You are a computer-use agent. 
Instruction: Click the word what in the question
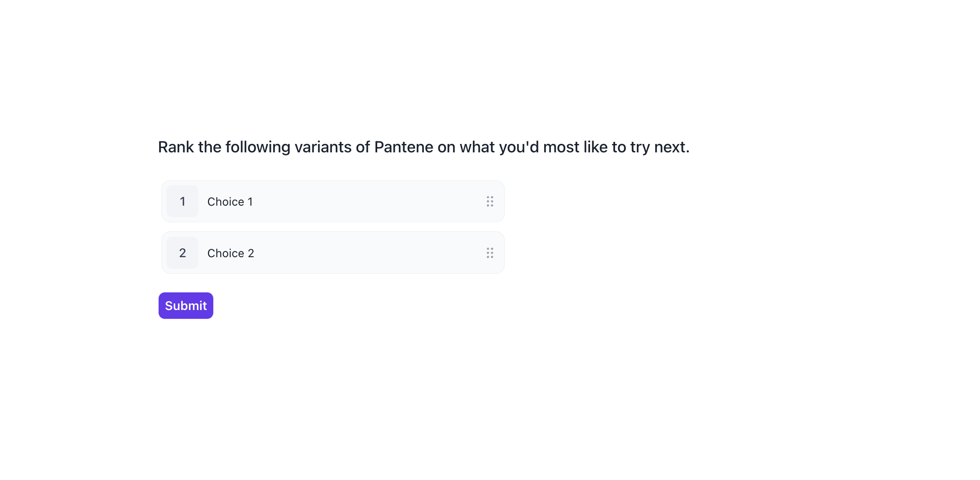[x=477, y=147]
